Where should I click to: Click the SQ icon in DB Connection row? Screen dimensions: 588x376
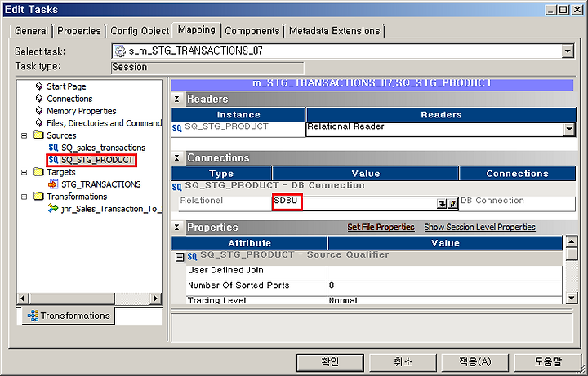[177, 187]
